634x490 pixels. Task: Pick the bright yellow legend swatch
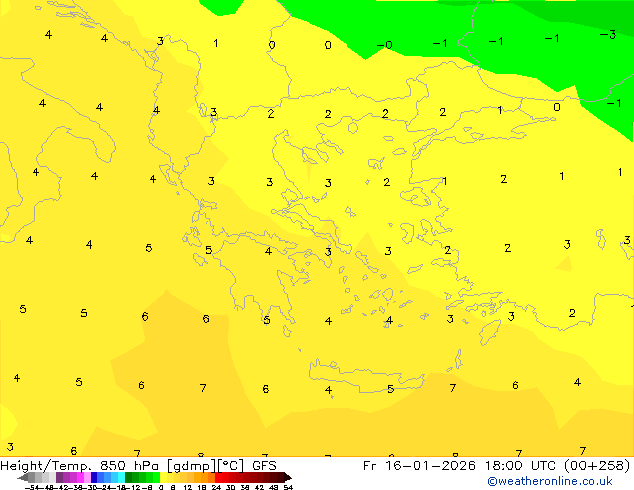click(163, 477)
